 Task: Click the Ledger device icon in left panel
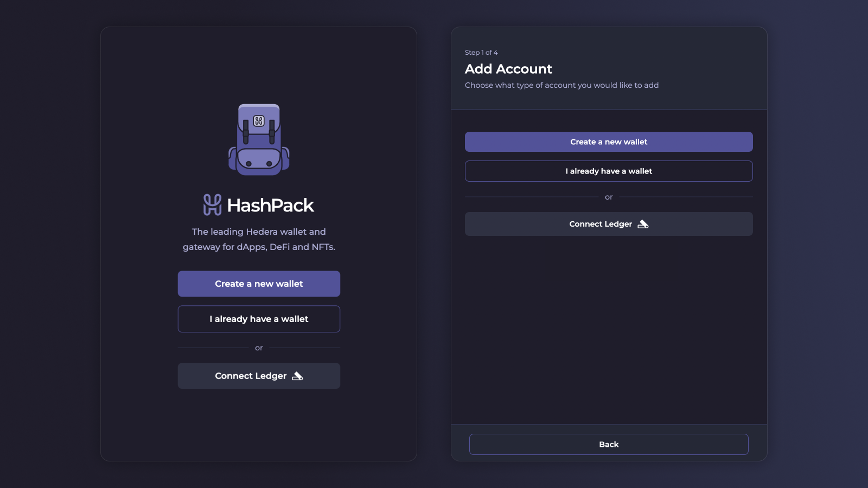pyautogui.click(x=297, y=376)
